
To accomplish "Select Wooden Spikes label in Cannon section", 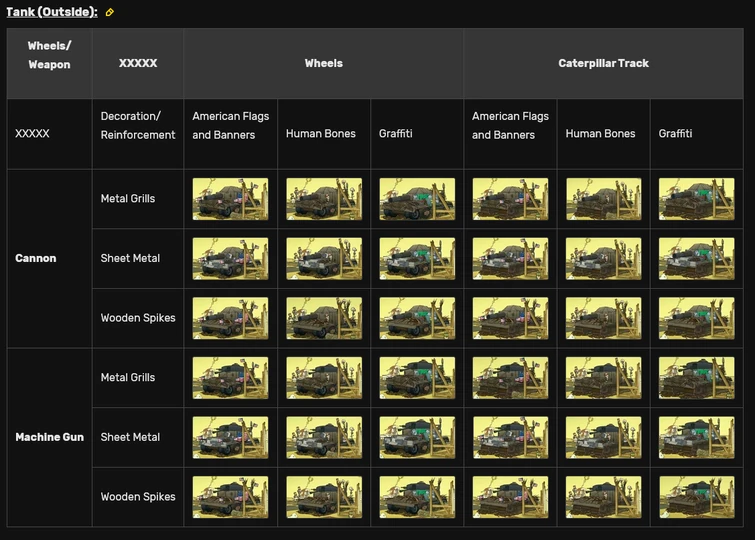I will (138, 318).
